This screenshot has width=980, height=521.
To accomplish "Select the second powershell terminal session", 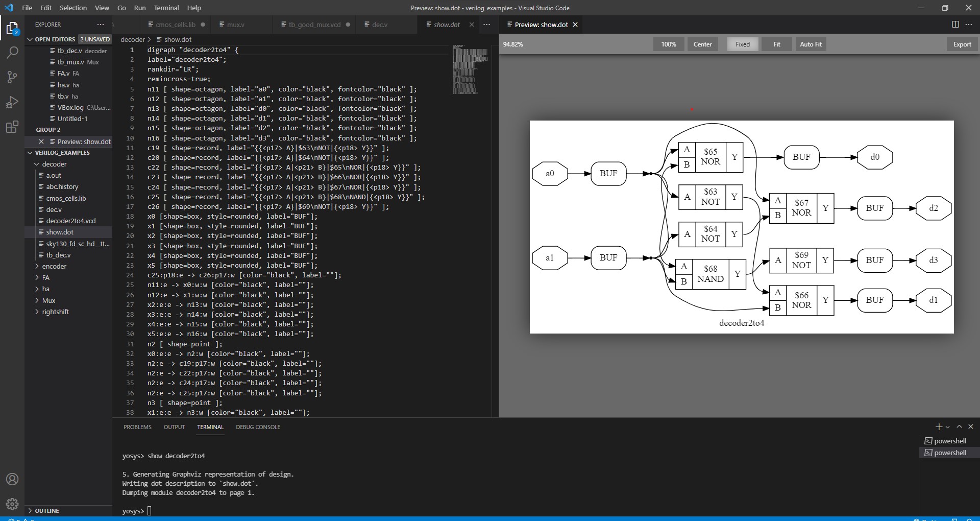I will [x=950, y=453].
